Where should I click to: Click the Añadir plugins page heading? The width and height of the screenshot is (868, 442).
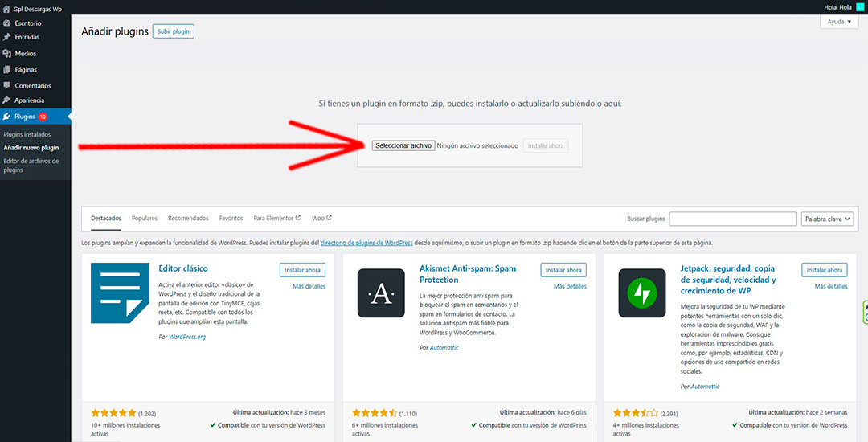click(x=115, y=31)
